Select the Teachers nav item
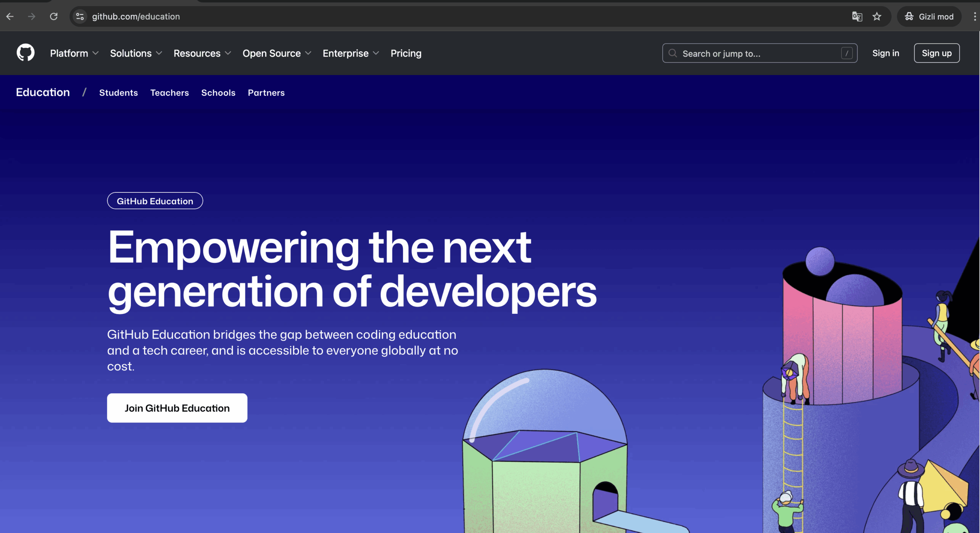 [x=169, y=93]
